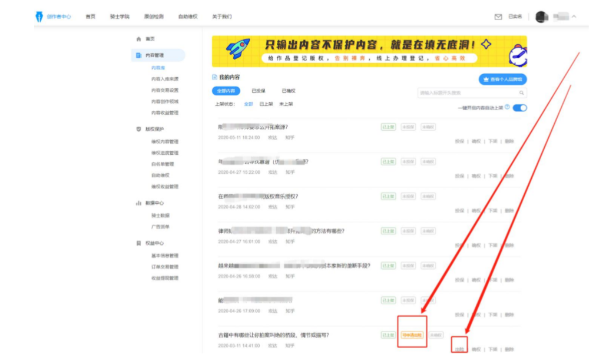Collapse the 权益中心 sidebar section

(x=155, y=243)
